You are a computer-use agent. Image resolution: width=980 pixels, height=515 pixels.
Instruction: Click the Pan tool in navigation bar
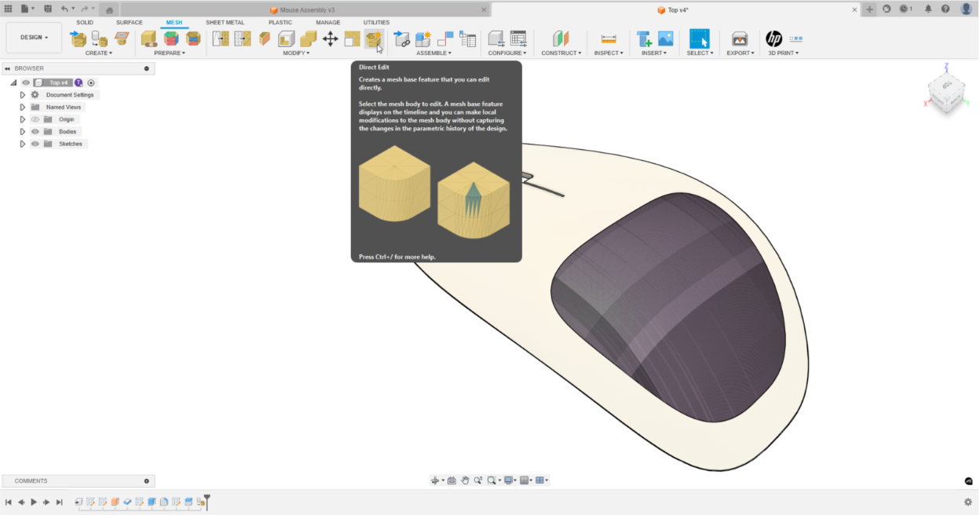(465, 480)
